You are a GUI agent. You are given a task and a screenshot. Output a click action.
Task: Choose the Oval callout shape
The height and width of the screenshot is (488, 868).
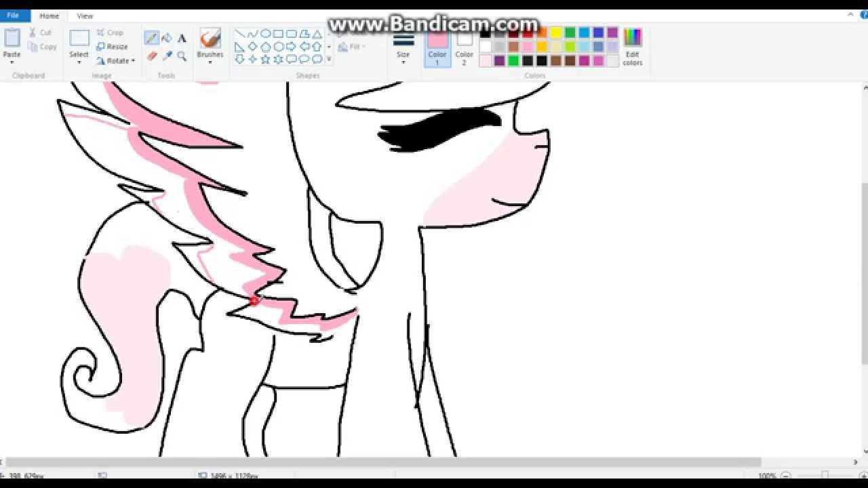(304, 60)
